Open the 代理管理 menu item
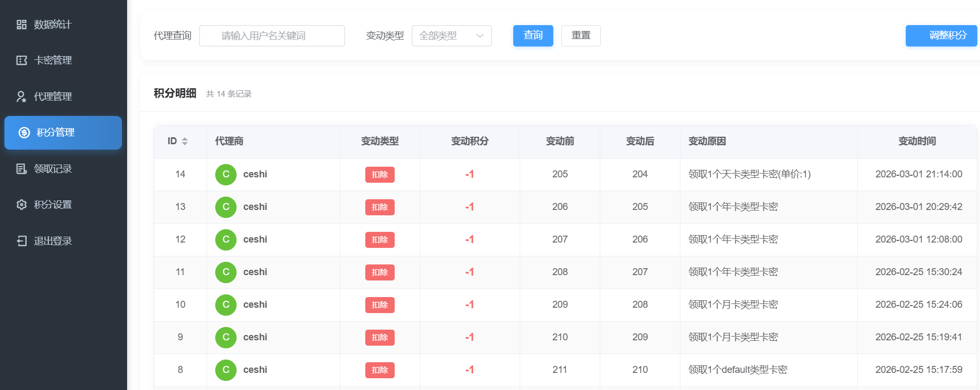The width and height of the screenshot is (980, 390). coord(53,97)
